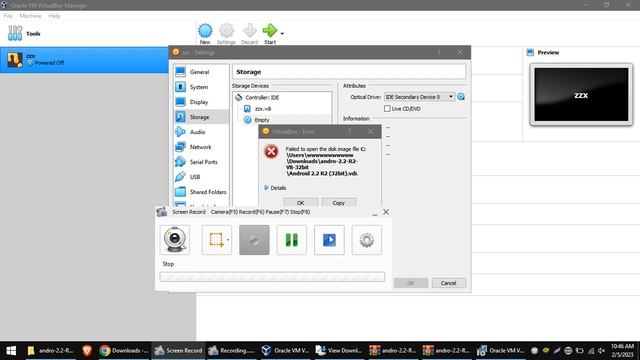Switch to Screen Record taskbar item
The width and height of the screenshot is (640, 360).
[x=178, y=351]
